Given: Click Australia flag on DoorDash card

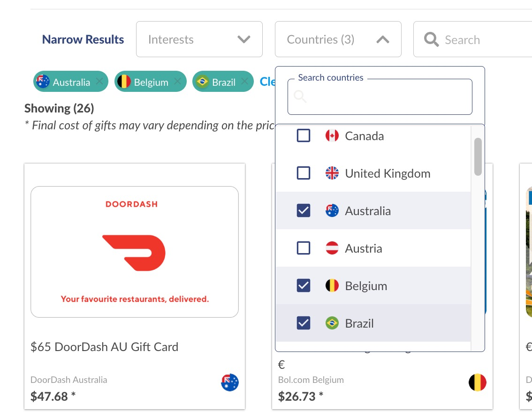Looking at the screenshot, I should 230,382.
